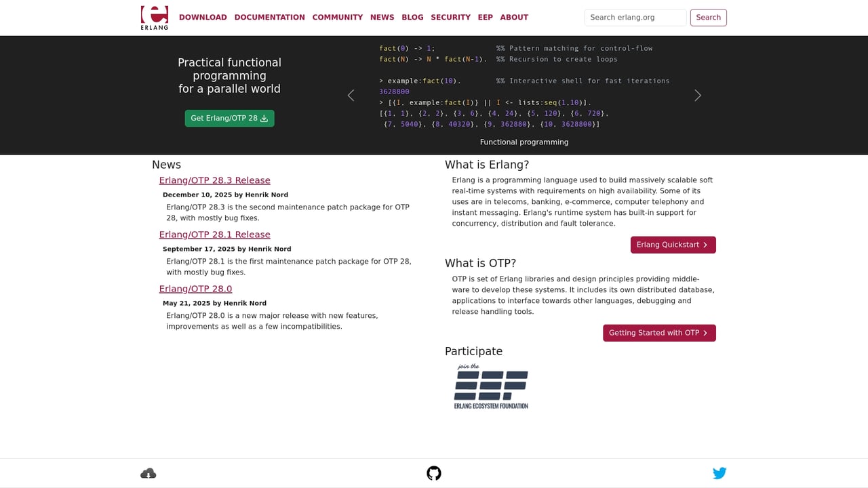
Task: Click the Erlang Quickstart button
Action: (x=673, y=245)
